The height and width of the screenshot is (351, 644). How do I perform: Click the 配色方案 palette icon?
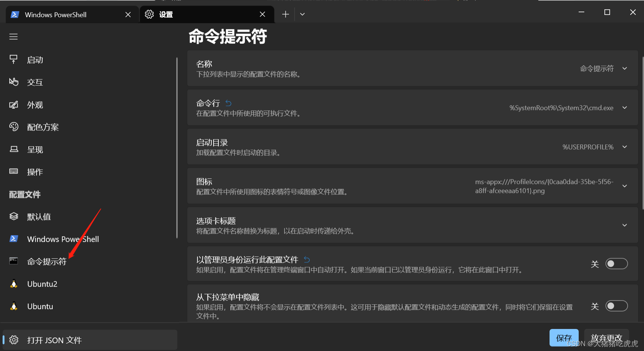(x=13, y=127)
